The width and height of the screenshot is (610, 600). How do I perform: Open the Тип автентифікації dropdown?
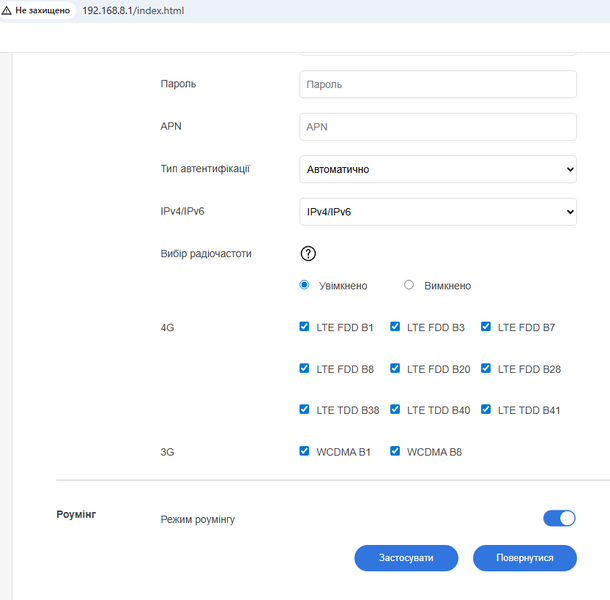pos(438,169)
